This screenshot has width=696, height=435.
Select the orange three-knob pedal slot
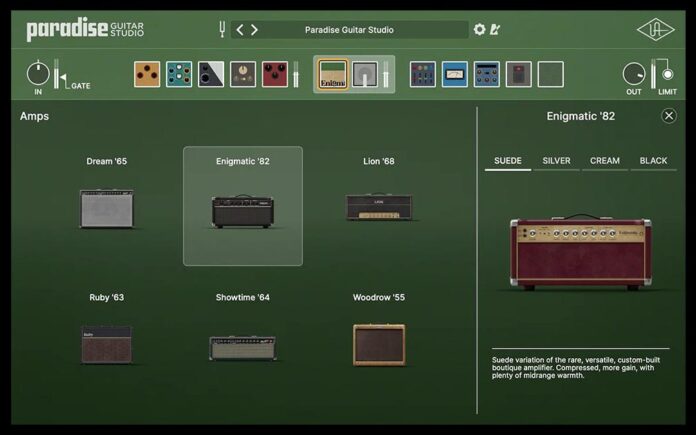(x=147, y=74)
